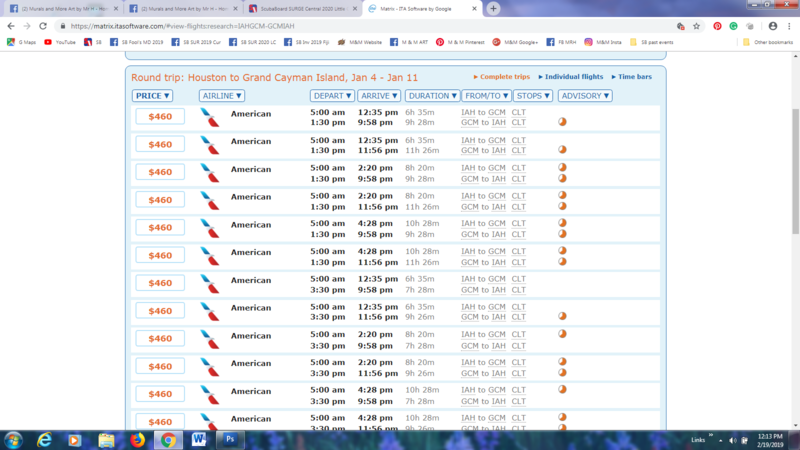Open File Explorer from the taskbar

coord(106,440)
